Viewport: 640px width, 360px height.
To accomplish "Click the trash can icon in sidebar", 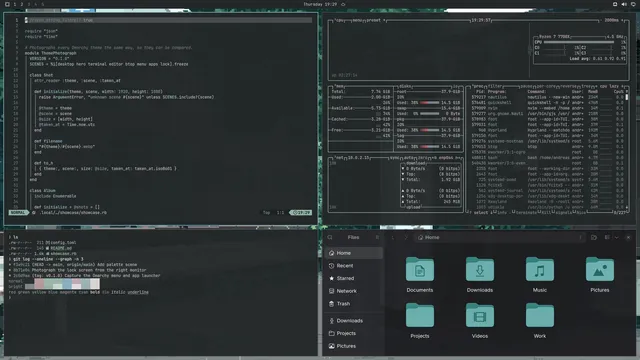I will click(331, 304).
